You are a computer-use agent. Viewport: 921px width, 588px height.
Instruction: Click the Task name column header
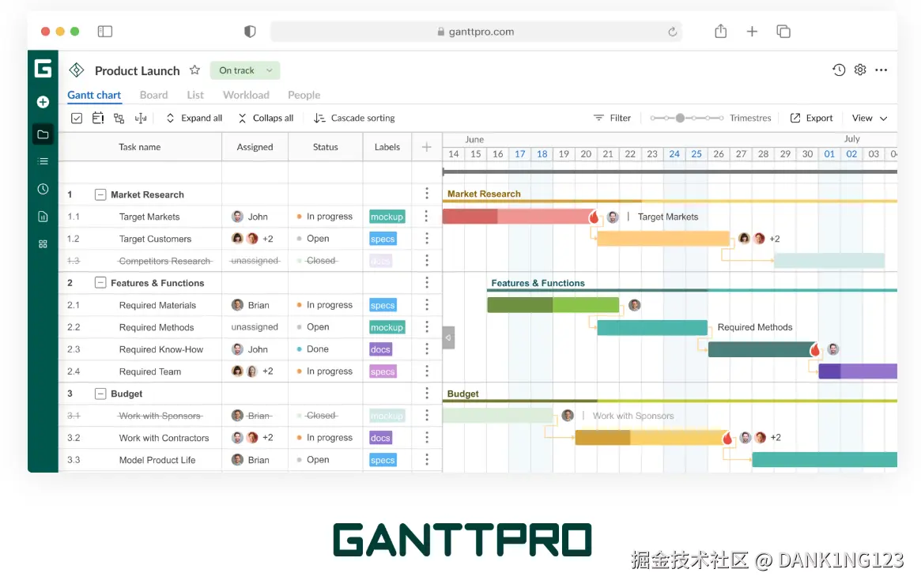coord(140,148)
